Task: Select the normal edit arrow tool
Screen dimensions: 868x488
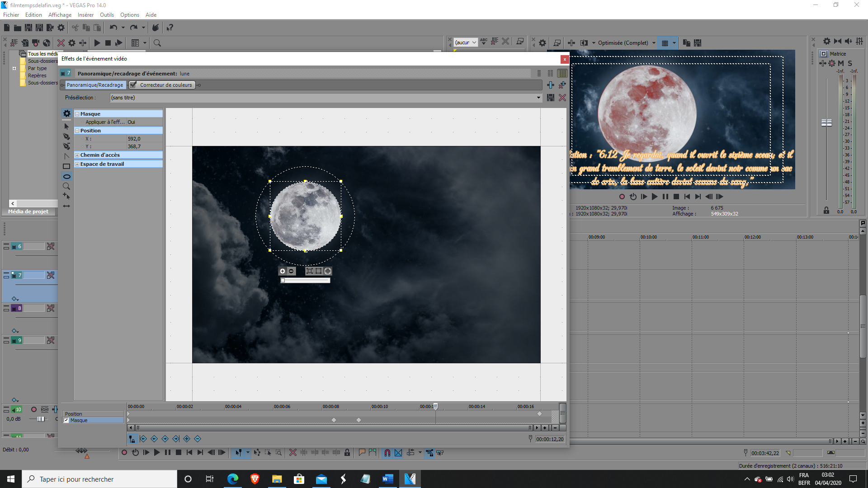Action: 66,127
